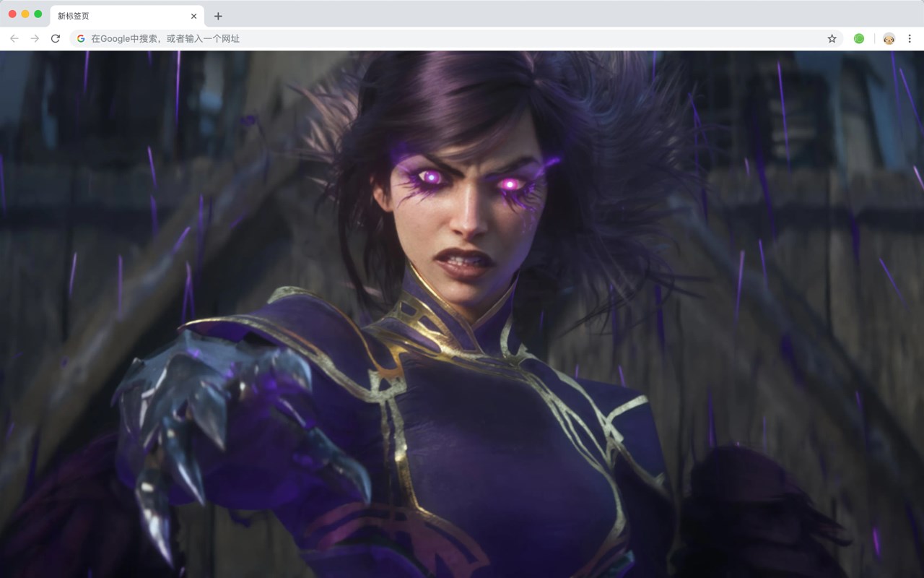Minimize the window with the yellow button
Image resolution: width=924 pixels, height=578 pixels.
coord(25,14)
